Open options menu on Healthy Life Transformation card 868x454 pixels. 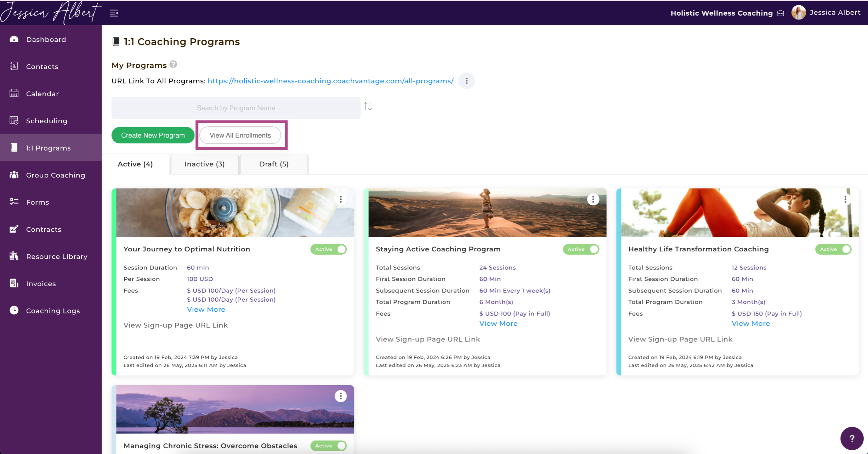point(845,199)
